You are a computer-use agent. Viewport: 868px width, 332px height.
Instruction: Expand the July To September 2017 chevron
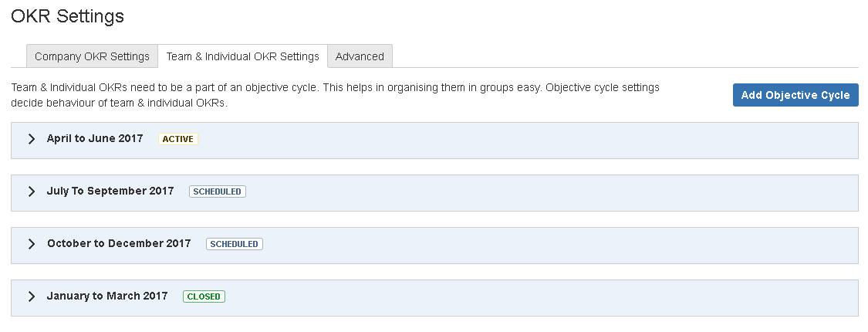32,191
